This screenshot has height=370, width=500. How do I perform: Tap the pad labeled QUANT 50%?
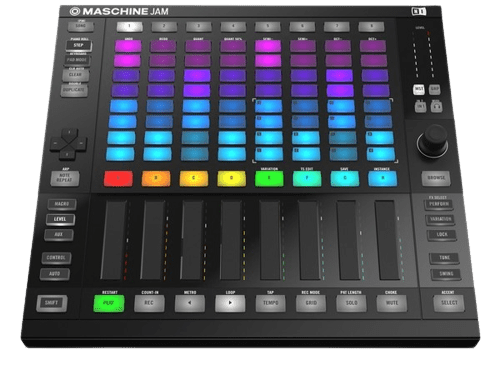(x=233, y=46)
